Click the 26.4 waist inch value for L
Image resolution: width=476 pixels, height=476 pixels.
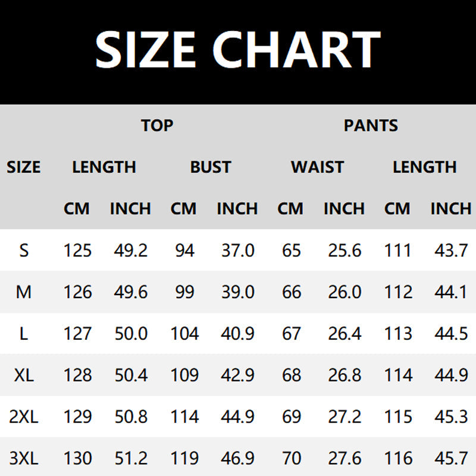[345, 334]
